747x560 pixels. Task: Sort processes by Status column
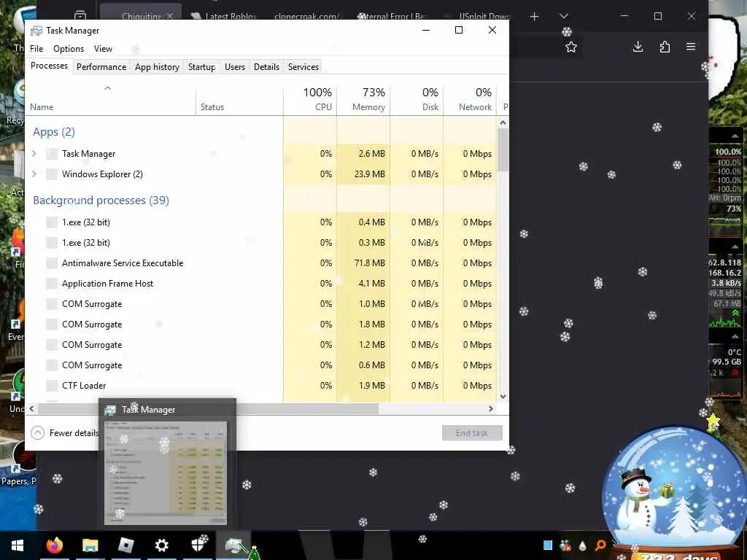(x=239, y=99)
